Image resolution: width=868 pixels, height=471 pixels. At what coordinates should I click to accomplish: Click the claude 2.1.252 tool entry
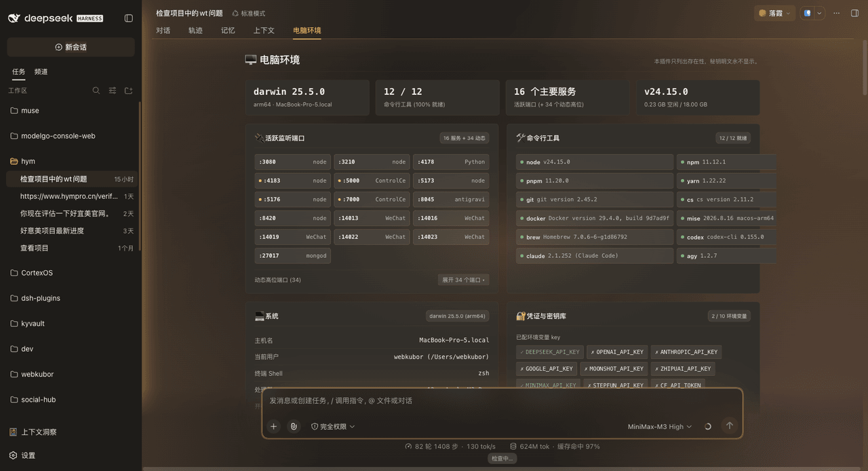tap(595, 256)
